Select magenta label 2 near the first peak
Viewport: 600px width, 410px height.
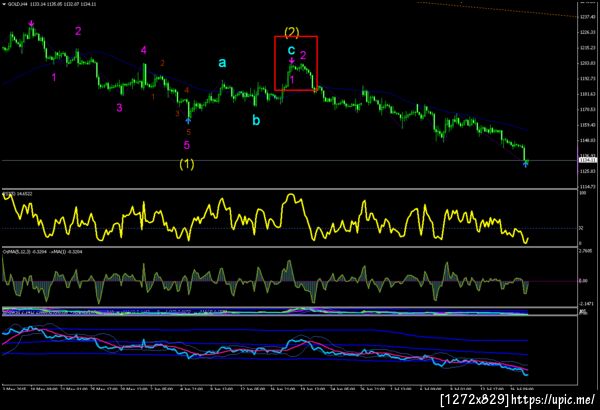tap(78, 31)
